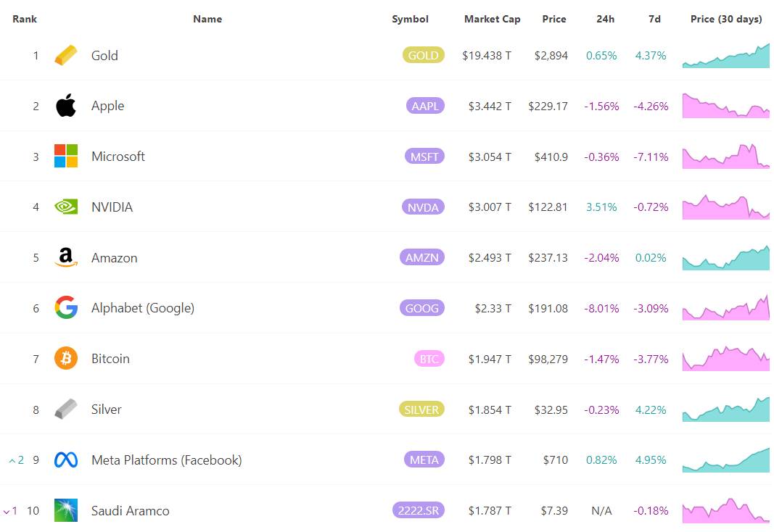
Task: Sort by the Rank column header
Action: pyautogui.click(x=25, y=20)
